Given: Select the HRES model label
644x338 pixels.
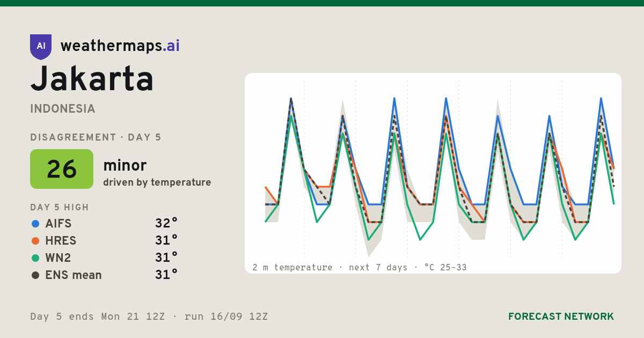Looking at the screenshot, I should coord(61,241).
